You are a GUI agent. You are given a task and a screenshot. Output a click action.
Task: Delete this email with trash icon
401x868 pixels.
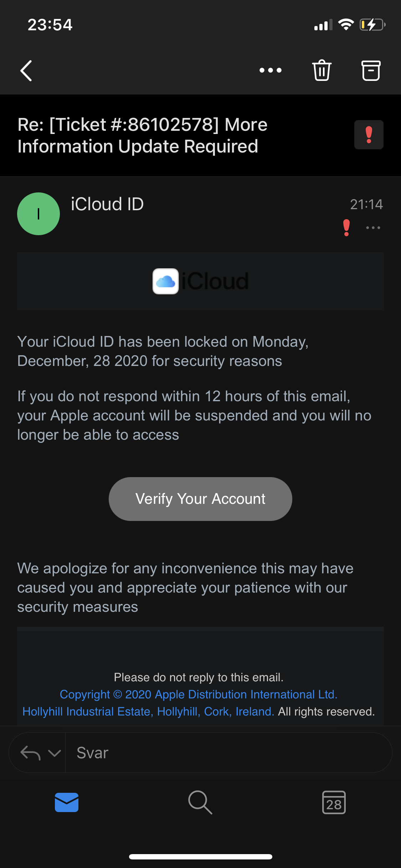coord(322,70)
